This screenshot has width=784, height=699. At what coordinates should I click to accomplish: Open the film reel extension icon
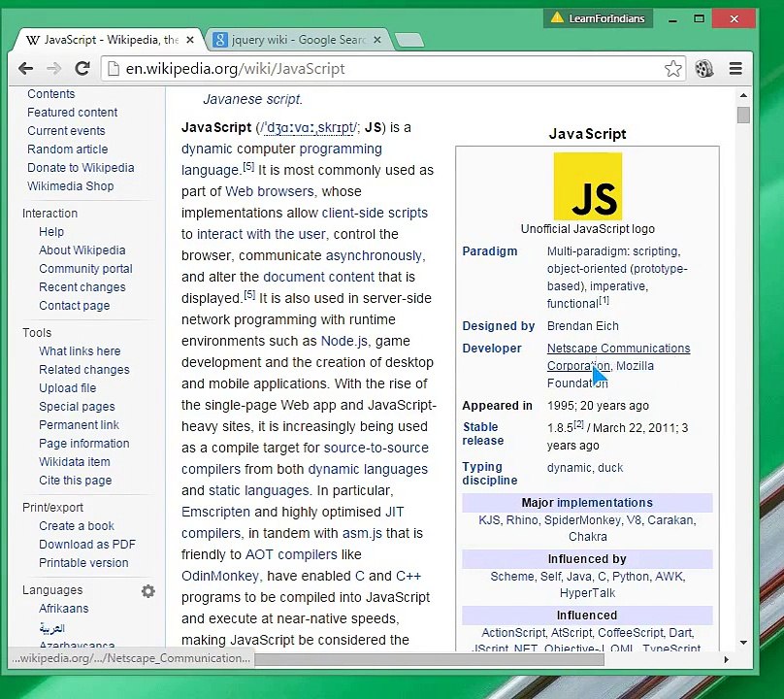click(x=704, y=69)
